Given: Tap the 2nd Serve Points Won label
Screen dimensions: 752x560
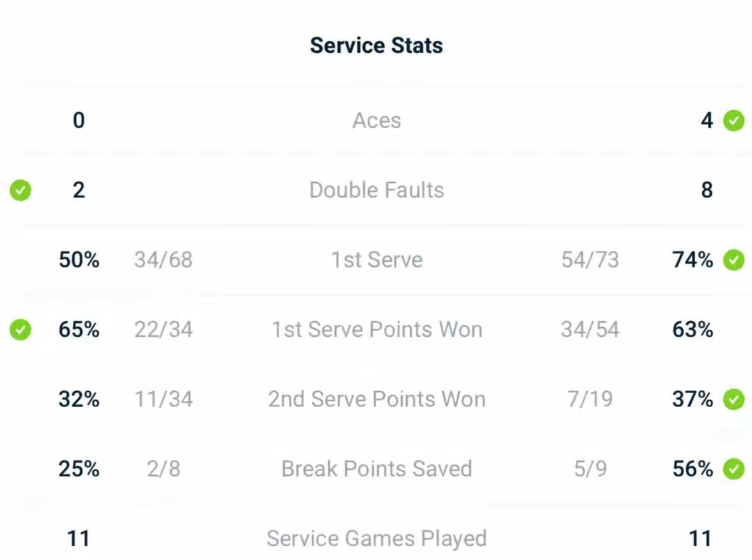Looking at the screenshot, I should (x=376, y=399).
